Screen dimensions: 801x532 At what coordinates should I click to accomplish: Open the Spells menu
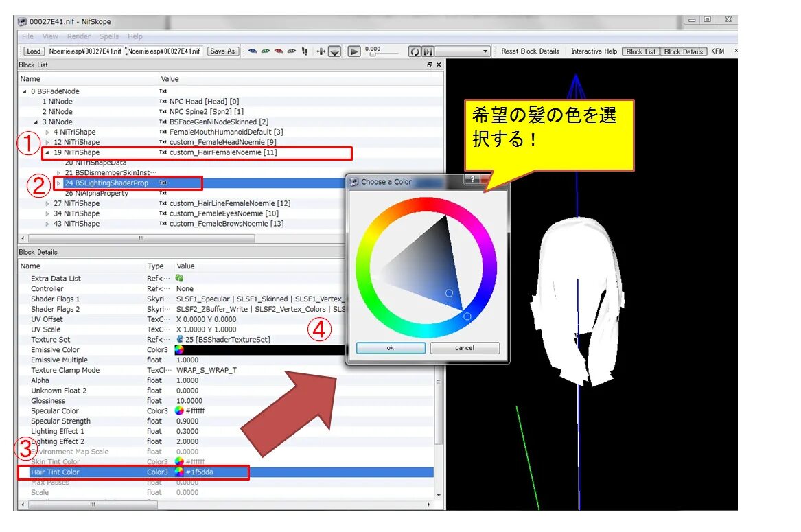(x=109, y=36)
